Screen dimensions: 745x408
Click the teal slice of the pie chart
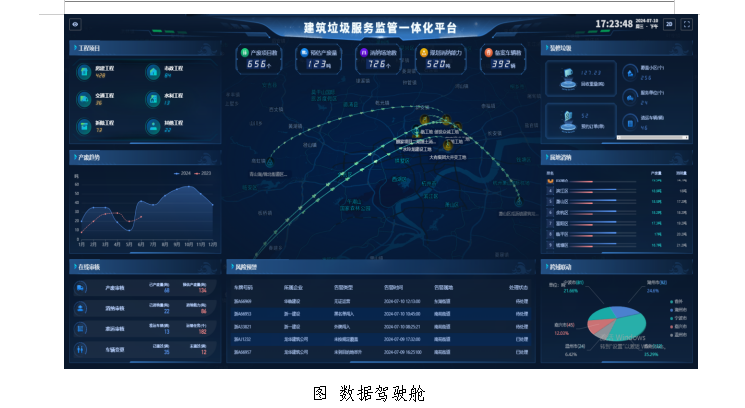coord(630,326)
